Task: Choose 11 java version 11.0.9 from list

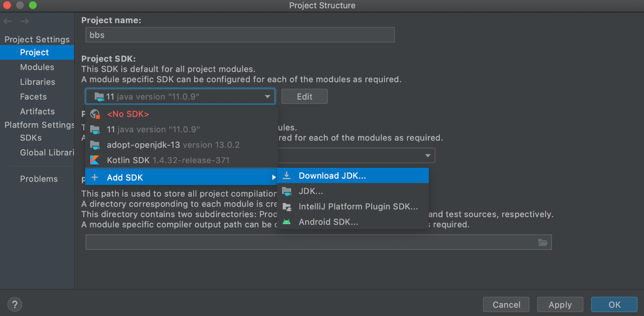Action: point(182,130)
